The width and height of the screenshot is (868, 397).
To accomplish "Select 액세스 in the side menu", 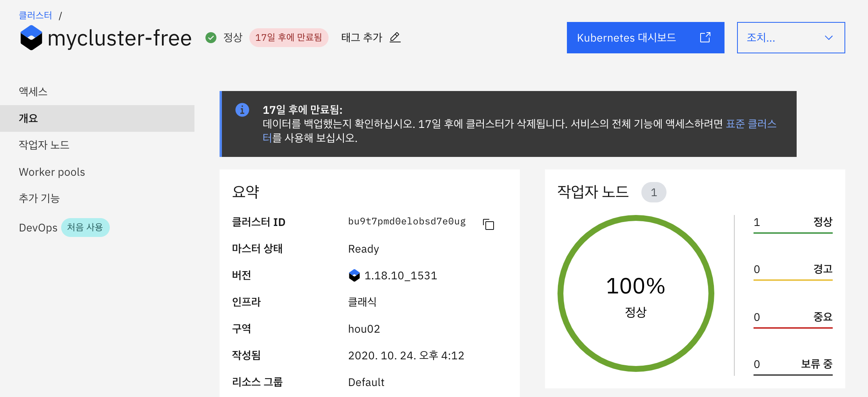I will click(x=97, y=91).
